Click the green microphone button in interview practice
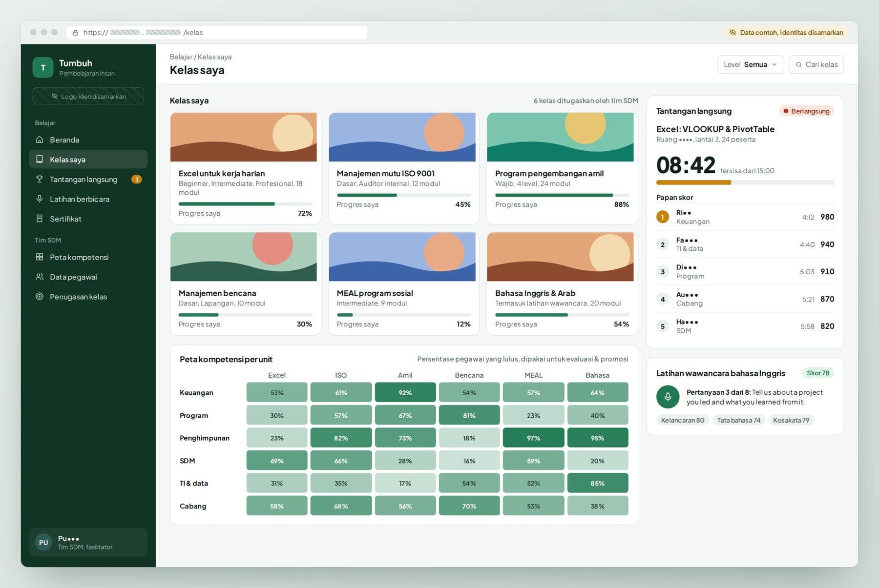The height and width of the screenshot is (588, 879). (x=668, y=397)
